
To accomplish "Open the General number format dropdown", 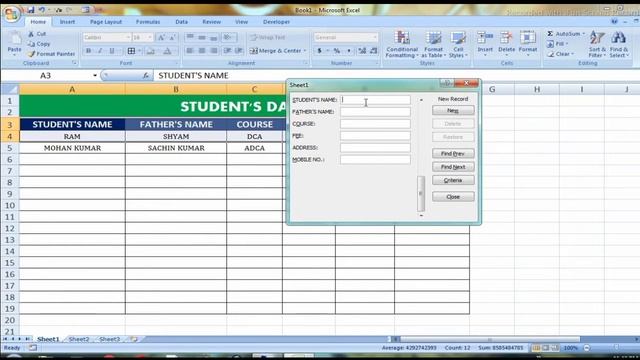I will coord(375,38).
